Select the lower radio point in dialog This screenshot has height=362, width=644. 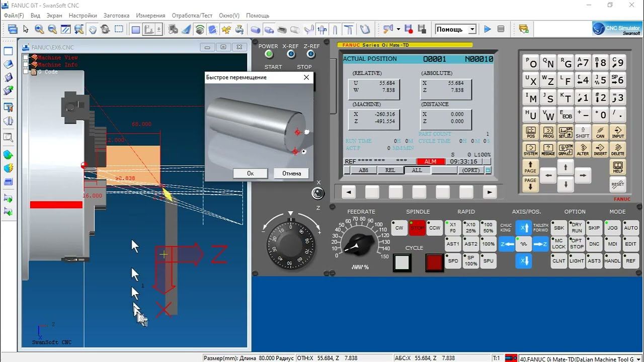[x=304, y=151]
